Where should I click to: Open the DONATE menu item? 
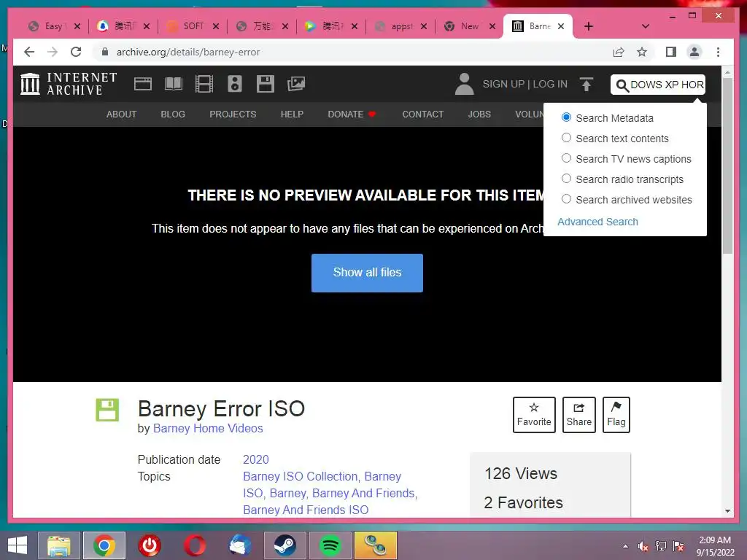352,114
